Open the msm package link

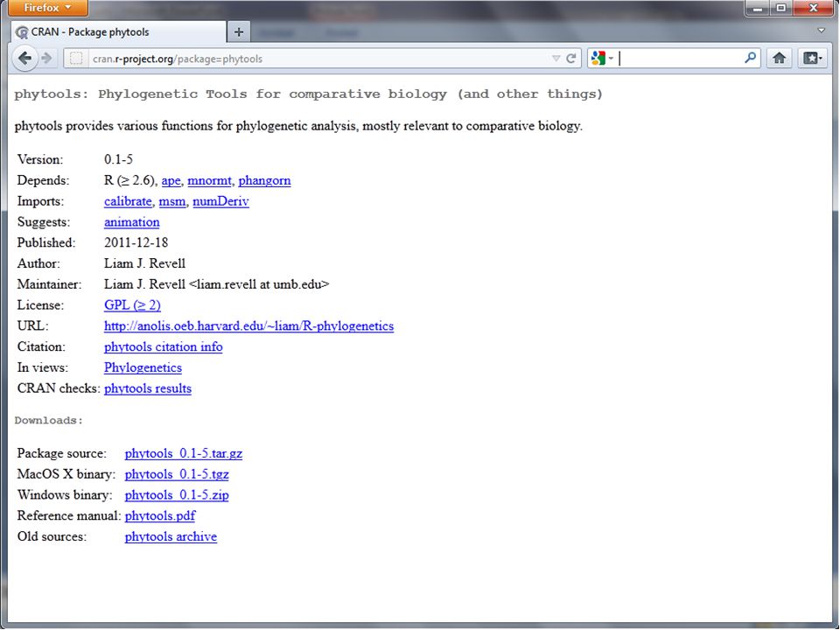click(172, 201)
